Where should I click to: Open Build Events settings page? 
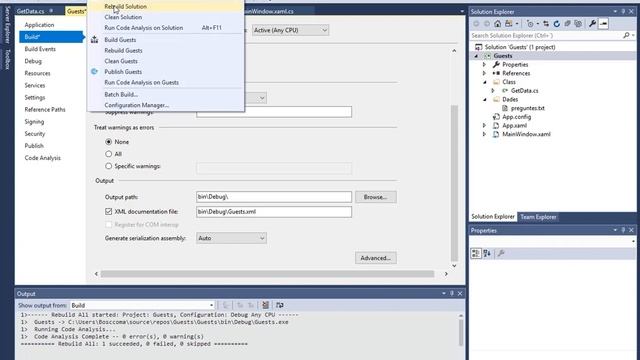point(40,49)
